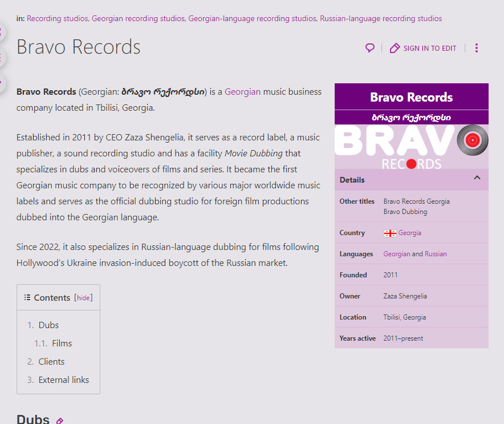
Task: Jump to the Clients section in Contents
Action: coord(51,362)
